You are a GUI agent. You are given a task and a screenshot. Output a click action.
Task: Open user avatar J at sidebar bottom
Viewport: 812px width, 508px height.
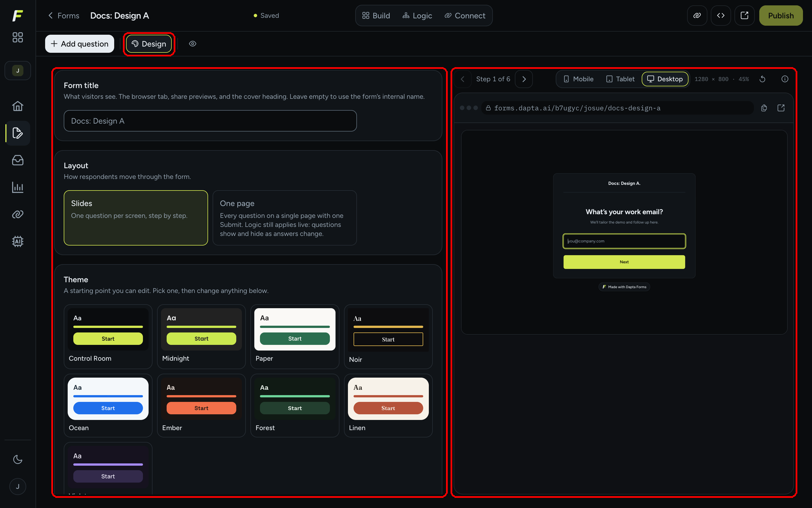click(x=17, y=486)
